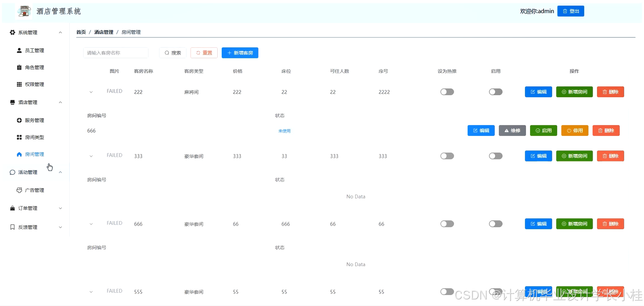
Task: Click the 重置 reset button
Action: click(x=204, y=53)
